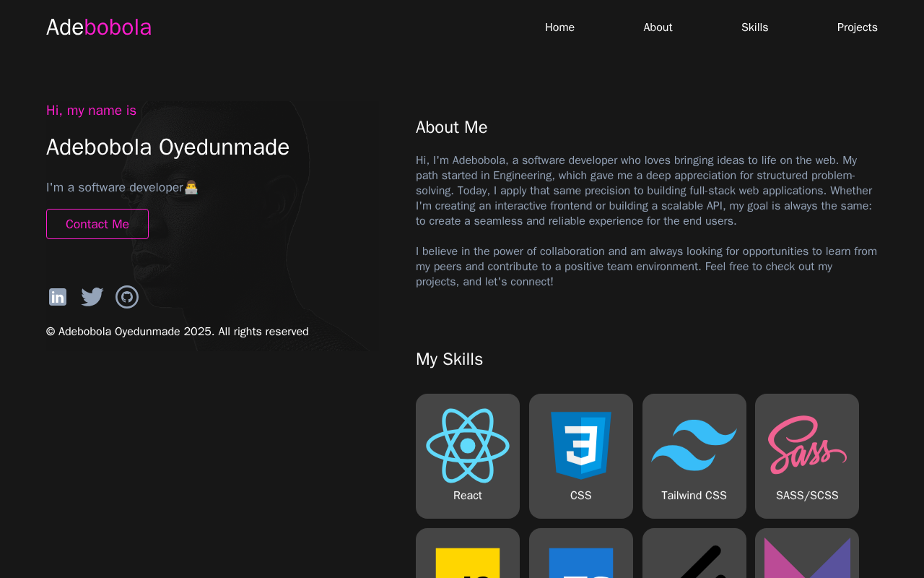Click the Contact Me button
924x578 pixels.
coord(97,224)
